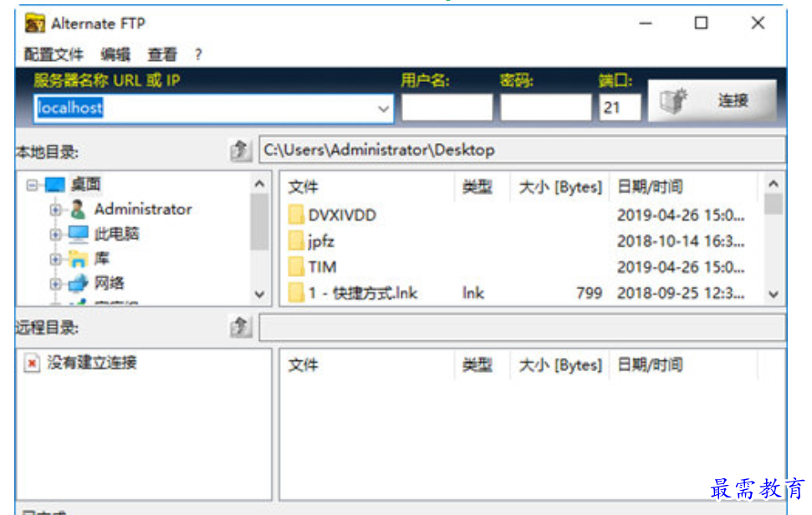812x515 pixels.
Task: Select Administrator label in the tree
Action: tap(143, 209)
